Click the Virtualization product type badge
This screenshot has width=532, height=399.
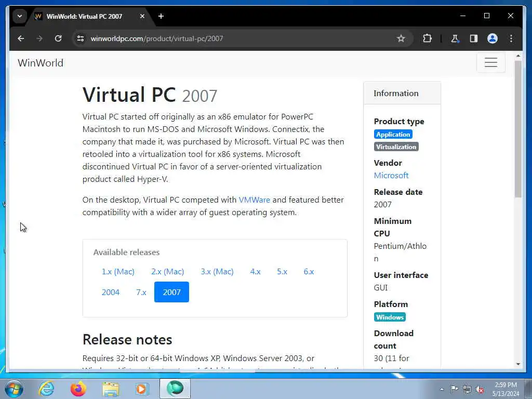click(x=396, y=147)
